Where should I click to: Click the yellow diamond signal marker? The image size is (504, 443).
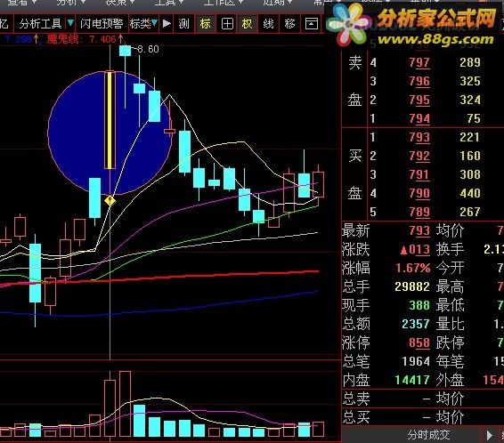tap(110, 201)
